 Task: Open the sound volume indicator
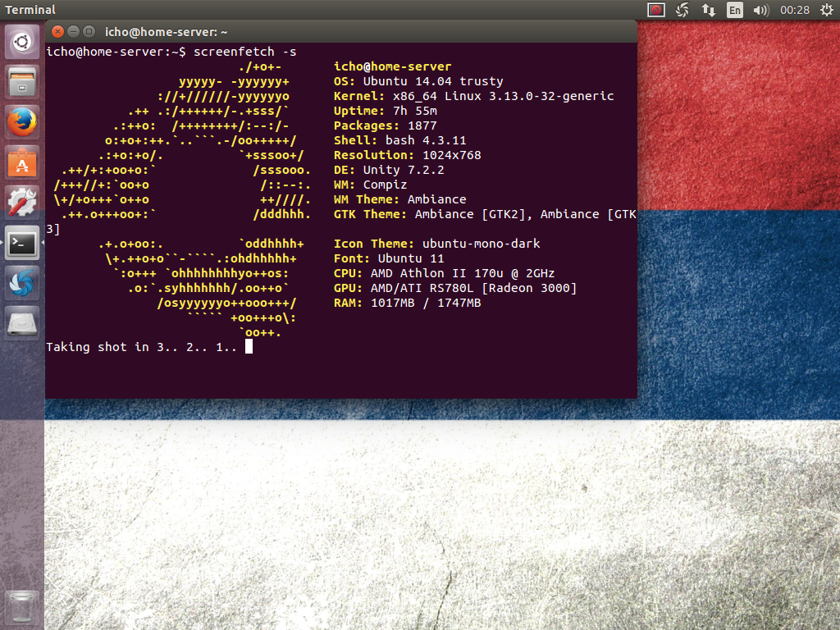pos(760,10)
